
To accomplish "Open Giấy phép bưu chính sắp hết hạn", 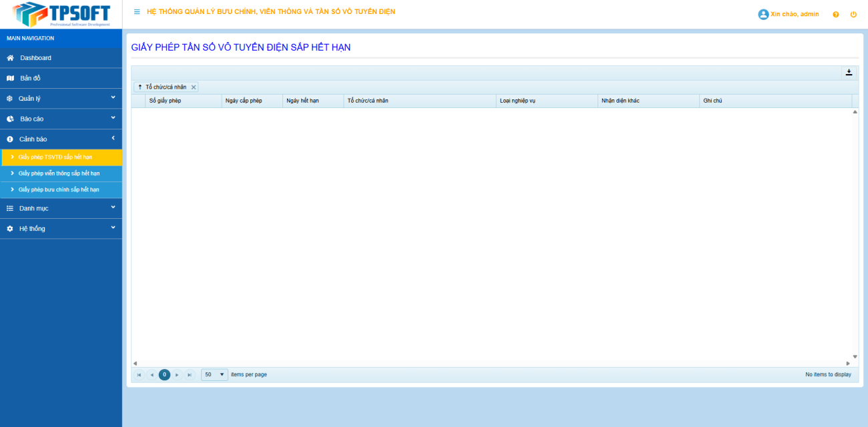I will point(59,189).
